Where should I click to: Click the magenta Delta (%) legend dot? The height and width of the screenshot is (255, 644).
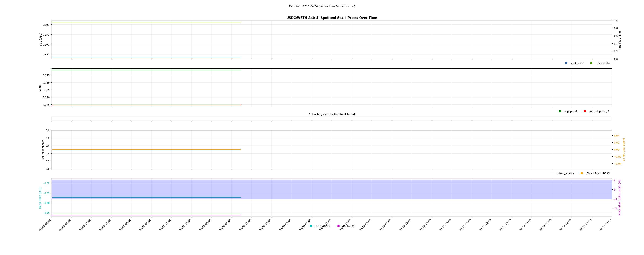[339, 226]
